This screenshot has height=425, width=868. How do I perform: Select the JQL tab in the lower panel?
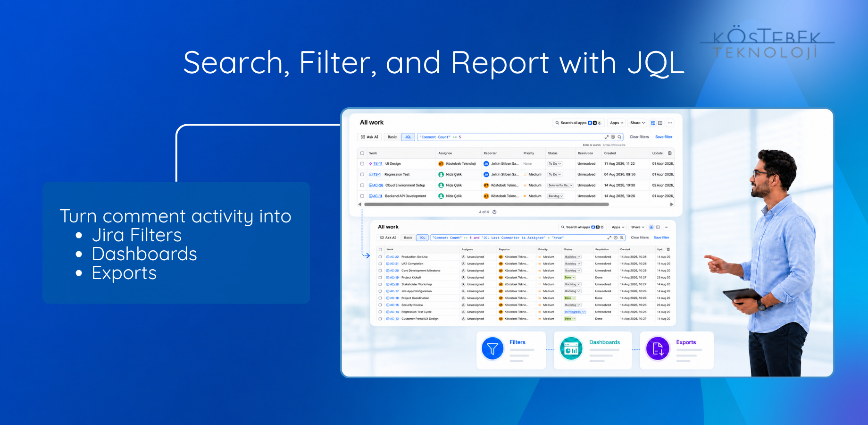pyautogui.click(x=423, y=238)
